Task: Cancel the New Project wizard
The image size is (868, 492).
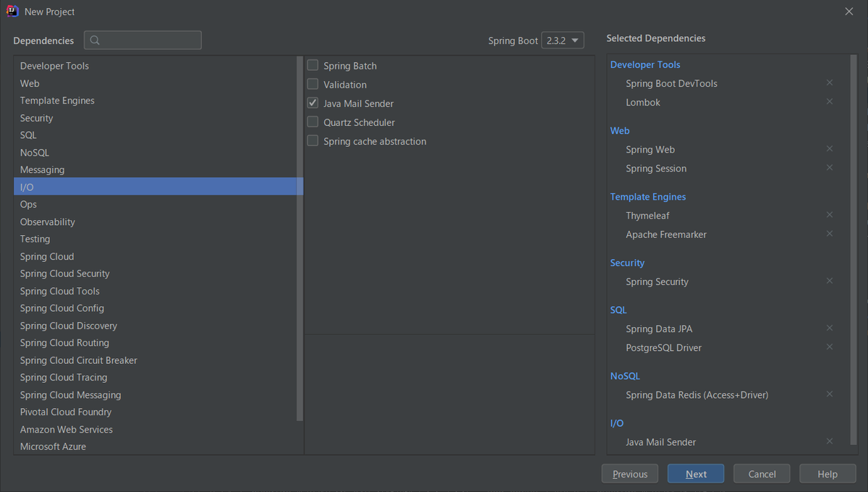Action: pos(762,474)
